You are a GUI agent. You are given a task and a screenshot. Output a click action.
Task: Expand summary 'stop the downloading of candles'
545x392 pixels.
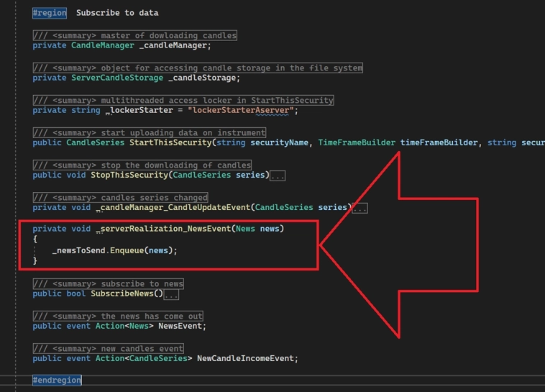pyautogui.click(x=142, y=165)
